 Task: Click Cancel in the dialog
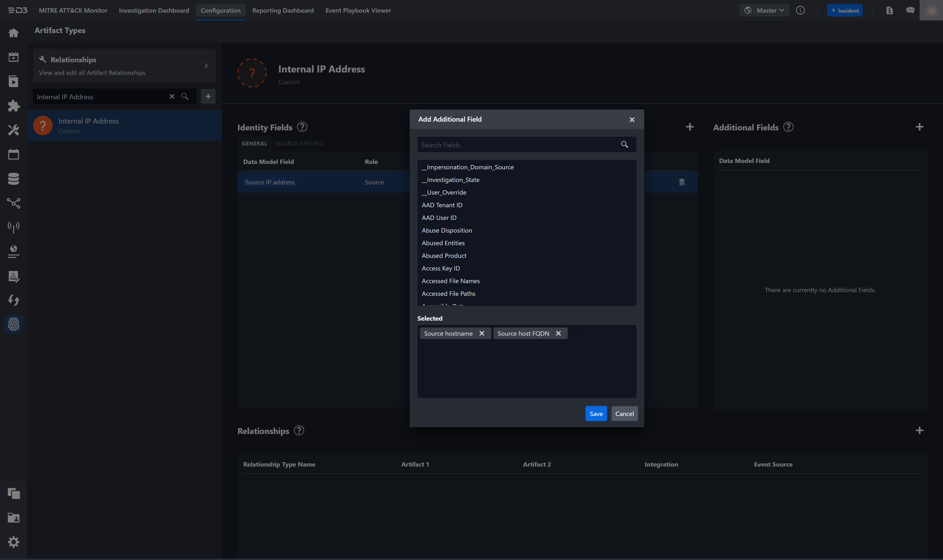coord(624,414)
